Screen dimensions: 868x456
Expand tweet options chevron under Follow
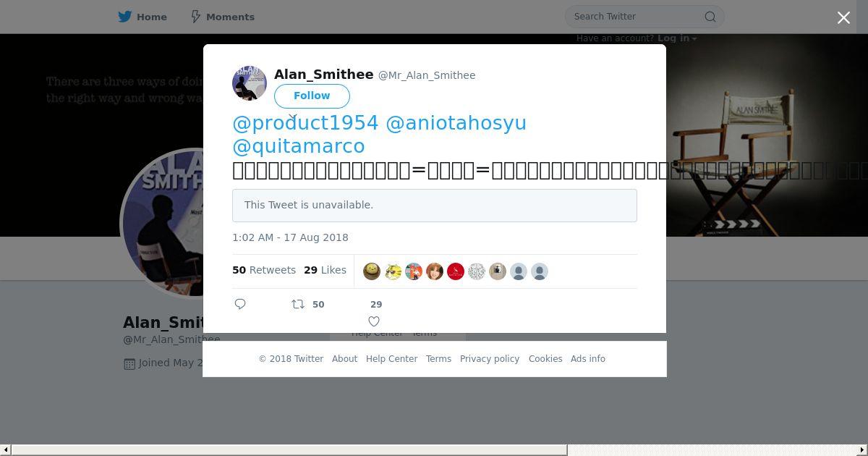(292, 116)
